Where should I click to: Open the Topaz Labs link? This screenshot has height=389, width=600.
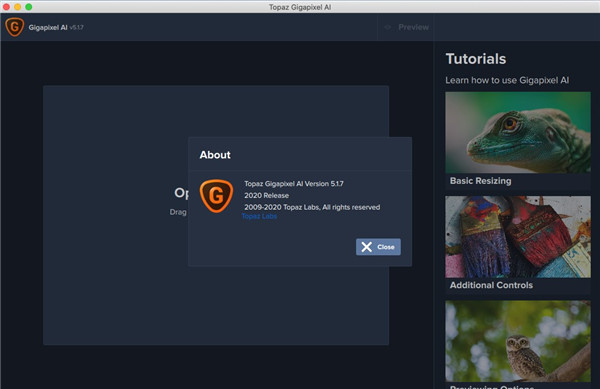259,216
